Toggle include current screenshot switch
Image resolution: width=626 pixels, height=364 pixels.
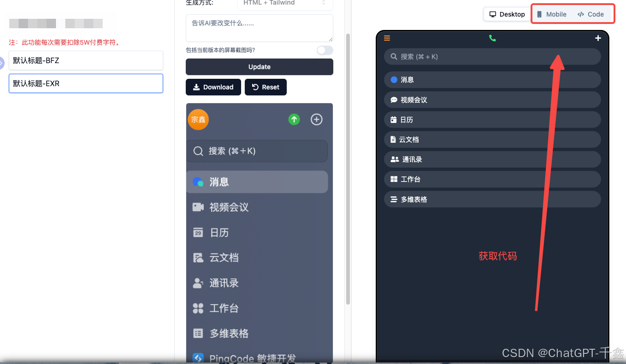pyautogui.click(x=325, y=50)
